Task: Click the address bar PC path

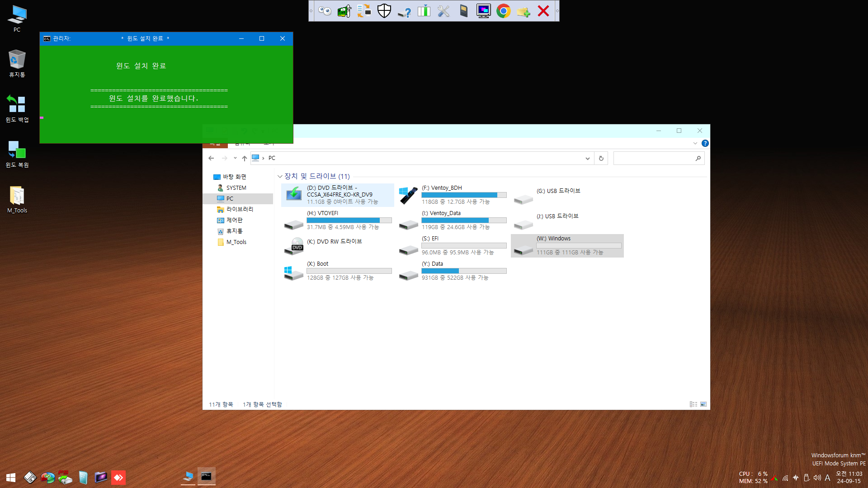Action: [x=272, y=158]
